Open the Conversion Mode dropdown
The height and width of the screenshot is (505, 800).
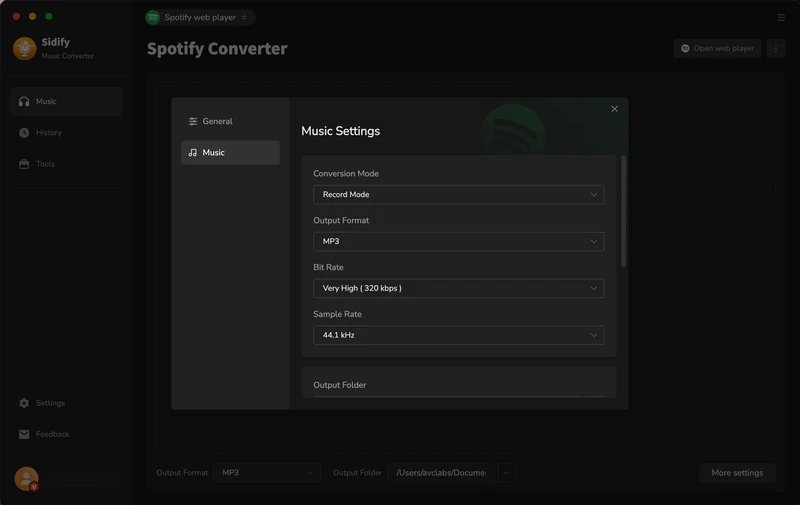coord(459,195)
